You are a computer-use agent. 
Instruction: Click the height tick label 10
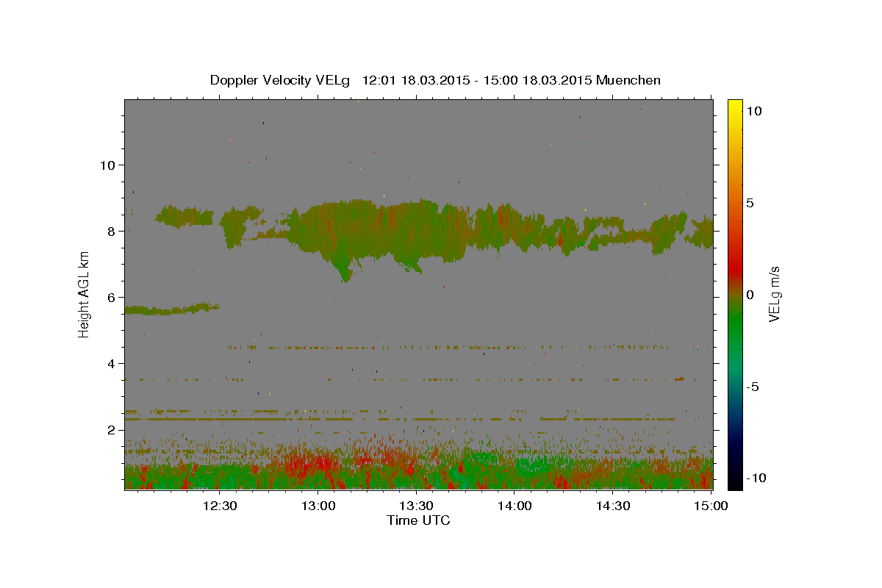108,165
